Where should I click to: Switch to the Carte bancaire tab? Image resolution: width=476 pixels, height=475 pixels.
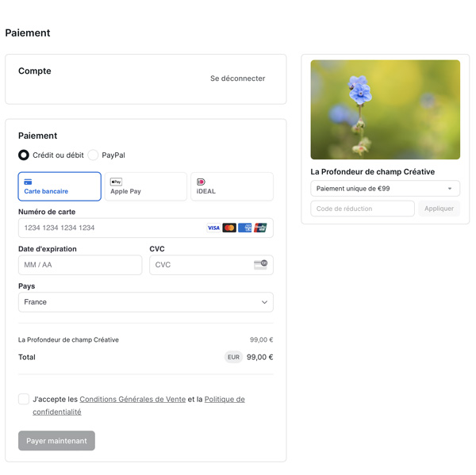[x=59, y=186]
